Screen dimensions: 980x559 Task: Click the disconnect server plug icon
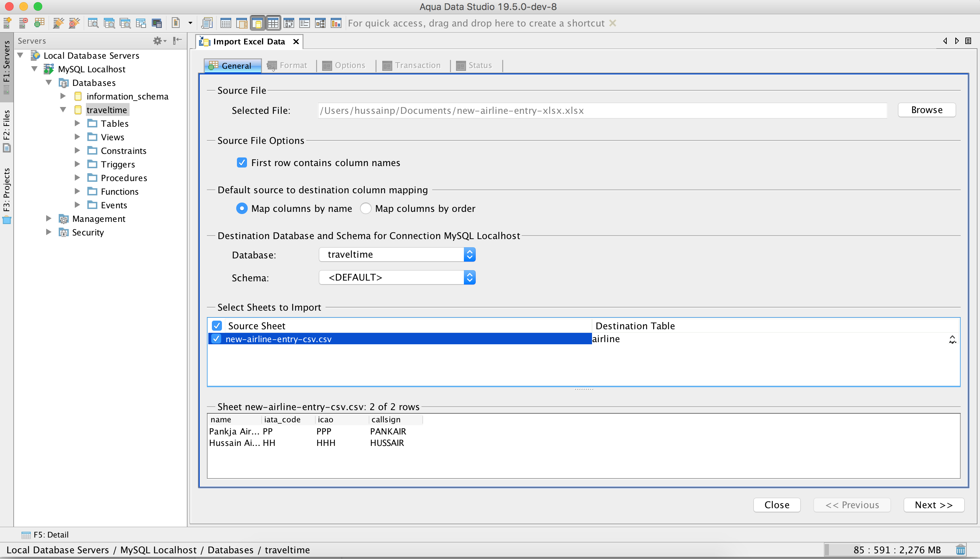tap(74, 23)
